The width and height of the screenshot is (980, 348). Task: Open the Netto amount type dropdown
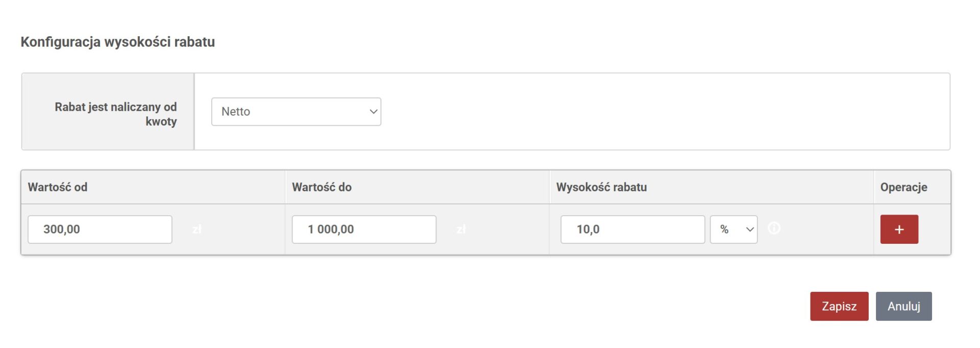coord(296,111)
